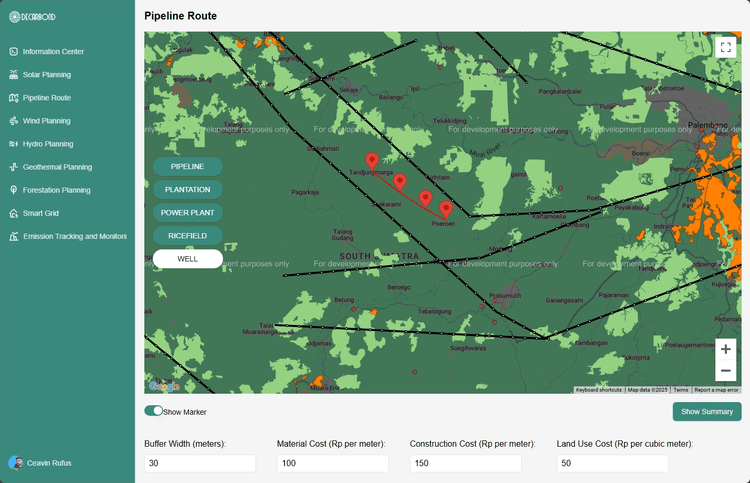Click the Show Summary button
750x483 pixels.
pyautogui.click(x=706, y=412)
